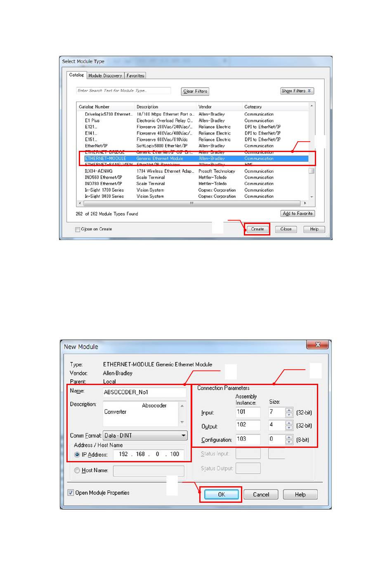The image size is (392, 573).
Task: Click the Host Name text field
Action: point(149,471)
